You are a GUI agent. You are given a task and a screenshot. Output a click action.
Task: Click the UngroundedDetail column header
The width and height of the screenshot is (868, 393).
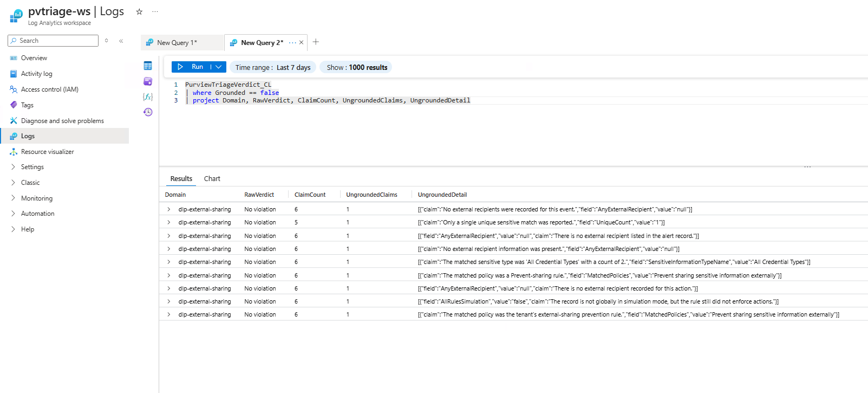(x=442, y=195)
